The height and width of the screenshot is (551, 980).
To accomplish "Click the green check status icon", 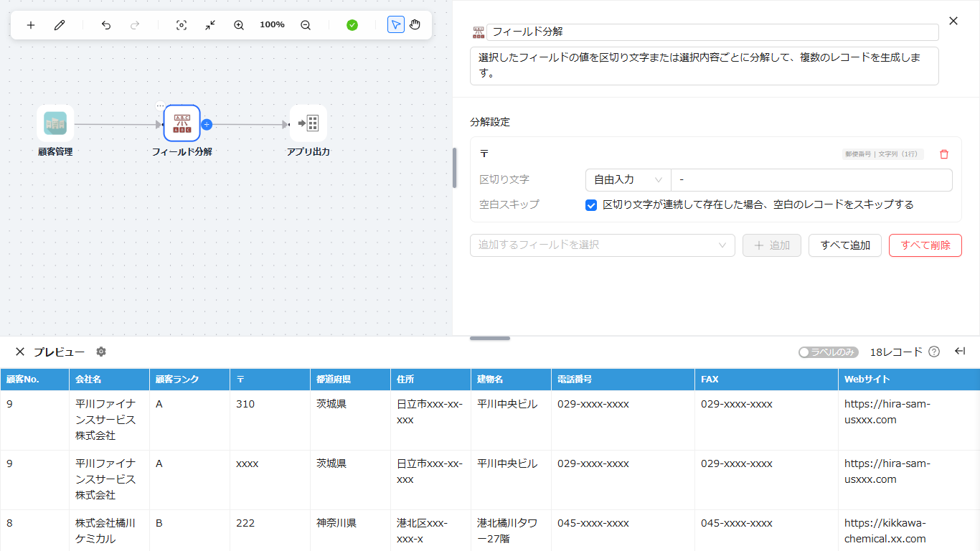I will pyautogui.click(x=352, y=25).
